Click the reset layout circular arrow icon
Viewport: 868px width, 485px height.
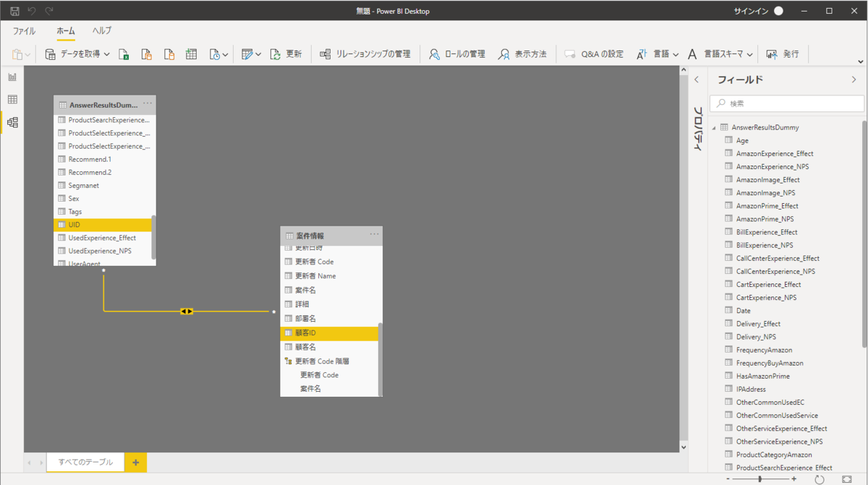tap(820, 479)
